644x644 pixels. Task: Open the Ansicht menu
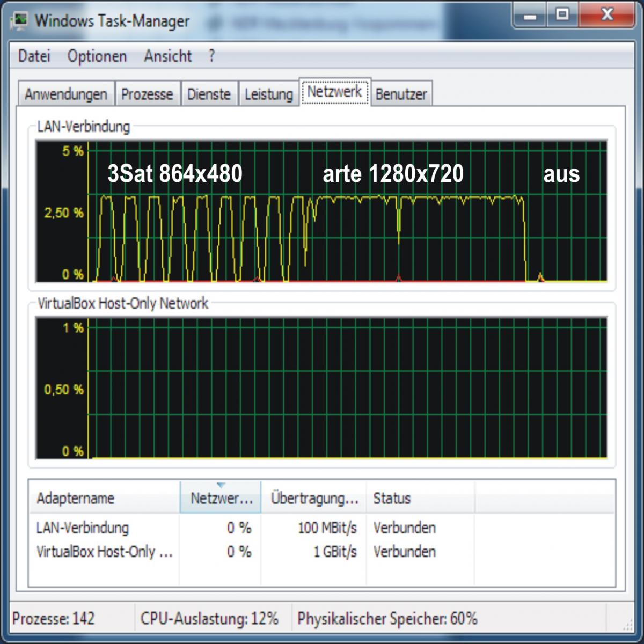pyautogui.click(x=167, y=56)
